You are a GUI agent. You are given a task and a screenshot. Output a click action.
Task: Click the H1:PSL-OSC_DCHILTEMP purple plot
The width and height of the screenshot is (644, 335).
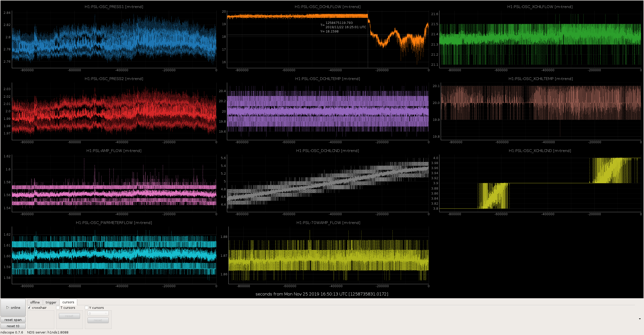[328, 111]
